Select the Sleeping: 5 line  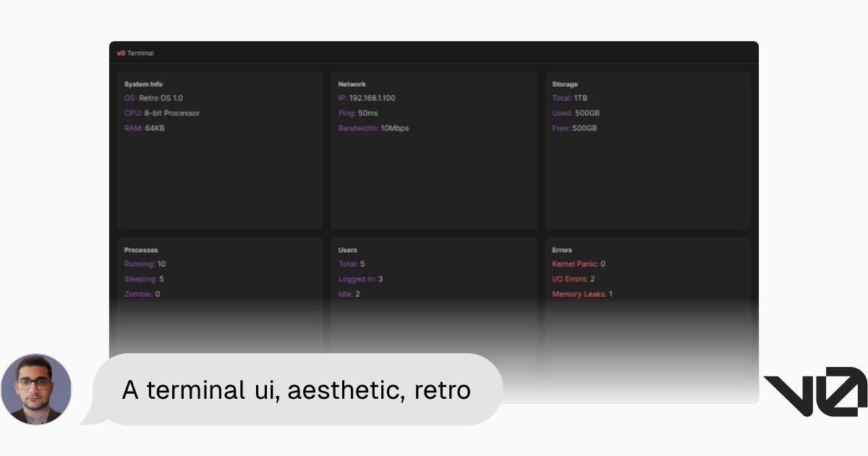pos(144,279)
